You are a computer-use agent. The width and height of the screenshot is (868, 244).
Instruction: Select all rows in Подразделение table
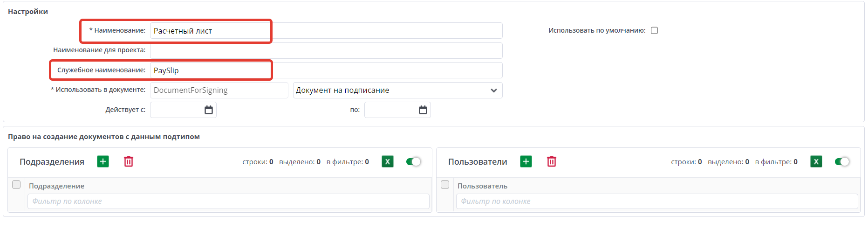[x=16, y=184]
